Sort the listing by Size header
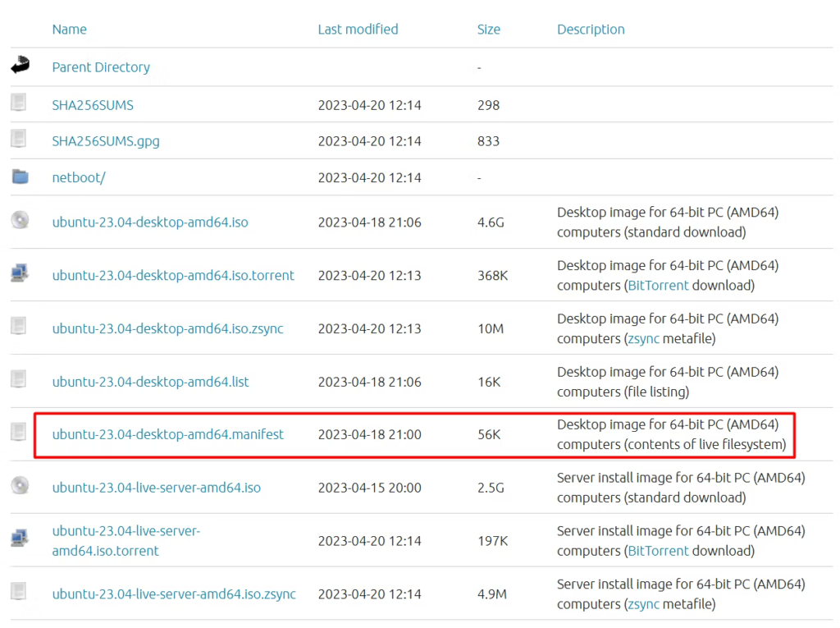The width and height of the screenshot is (840, 628). coord(488,30)
